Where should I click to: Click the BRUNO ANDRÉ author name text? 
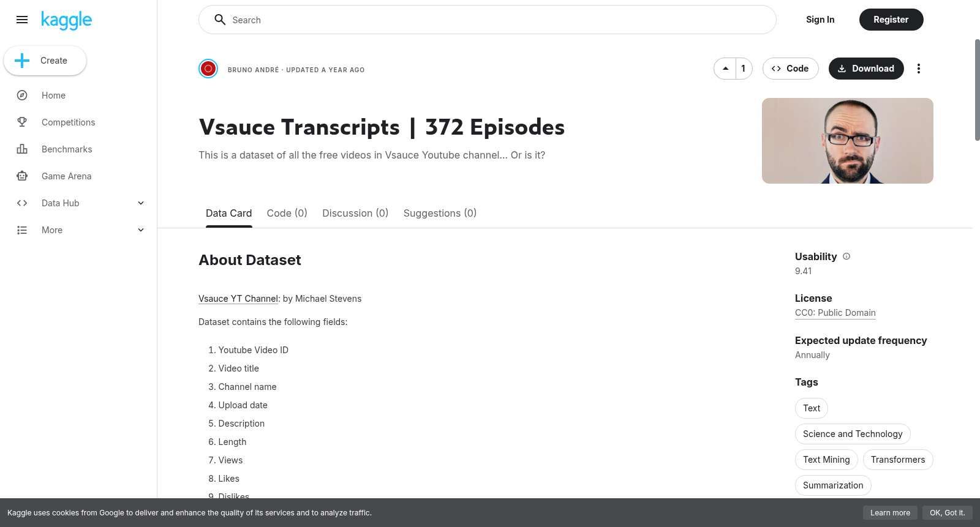[x=253, y=70]
